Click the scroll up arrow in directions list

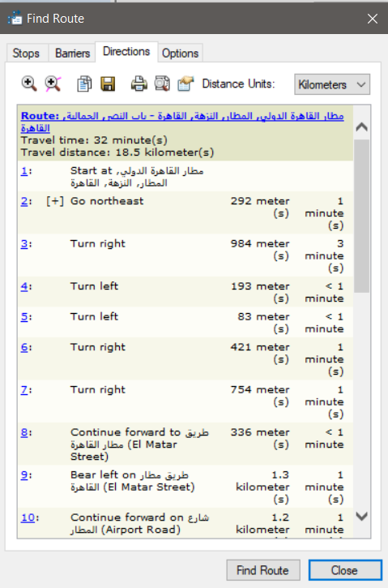[362, 127]
